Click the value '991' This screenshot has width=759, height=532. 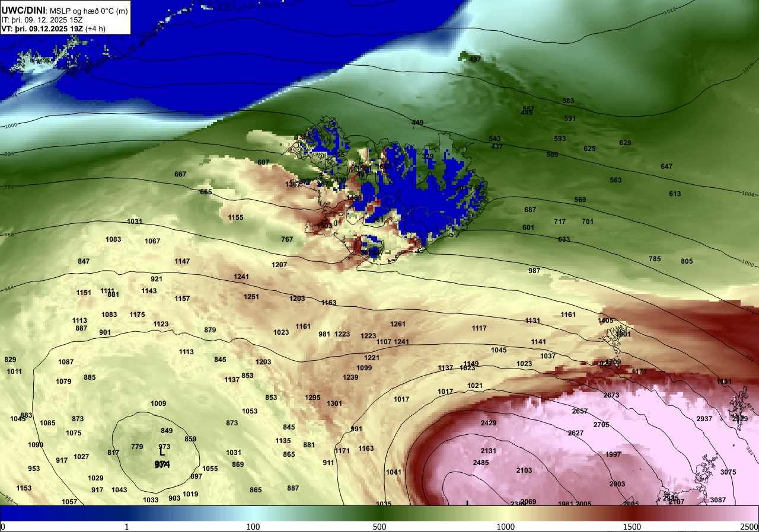356,429
